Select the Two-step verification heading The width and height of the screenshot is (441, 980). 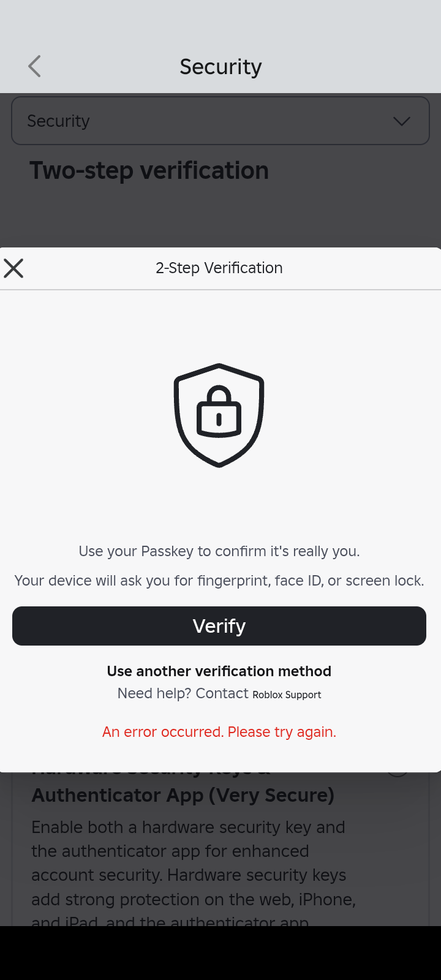[x=149, y=170]
